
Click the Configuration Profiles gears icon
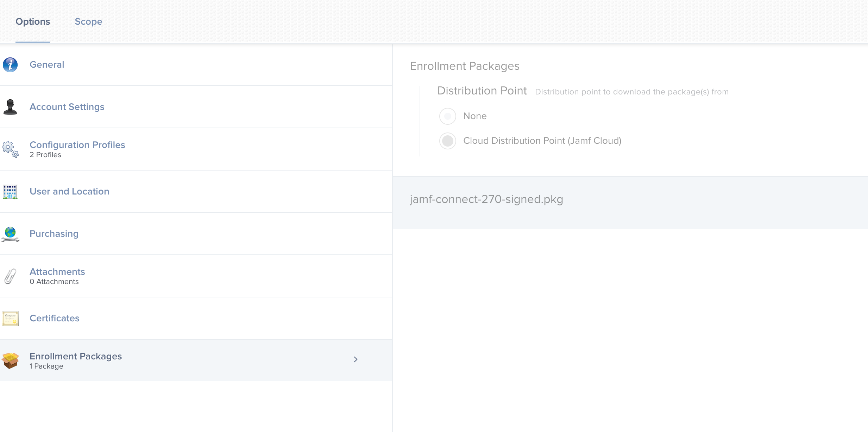pyautogui.click(x=10, y=149)
